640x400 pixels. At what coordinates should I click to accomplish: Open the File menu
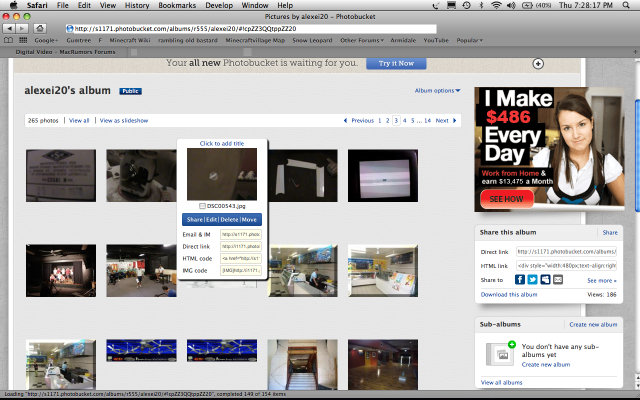[x=62, y=5]
